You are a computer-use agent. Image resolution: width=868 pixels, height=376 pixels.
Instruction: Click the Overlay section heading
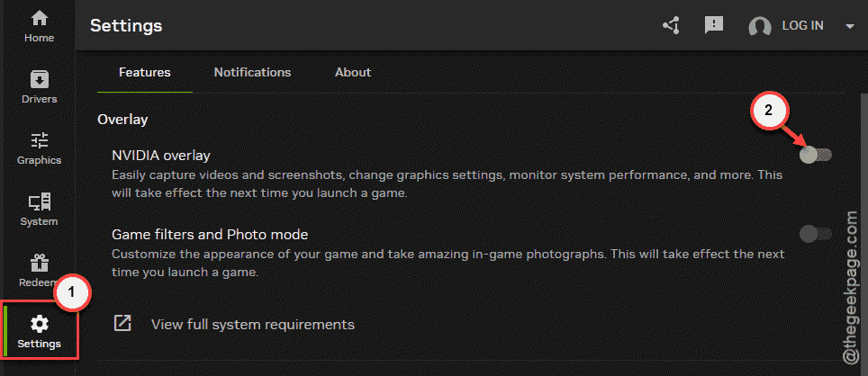(122, 120)
